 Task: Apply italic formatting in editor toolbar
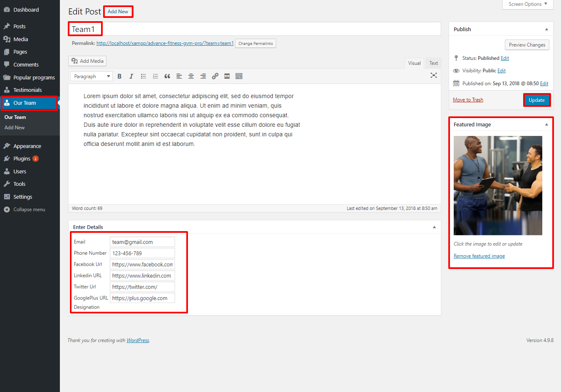point(131,76)
